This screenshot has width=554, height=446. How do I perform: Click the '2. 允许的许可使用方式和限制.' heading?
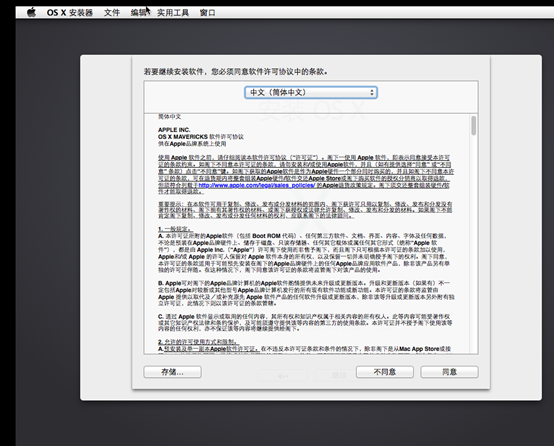click(199, 342)
